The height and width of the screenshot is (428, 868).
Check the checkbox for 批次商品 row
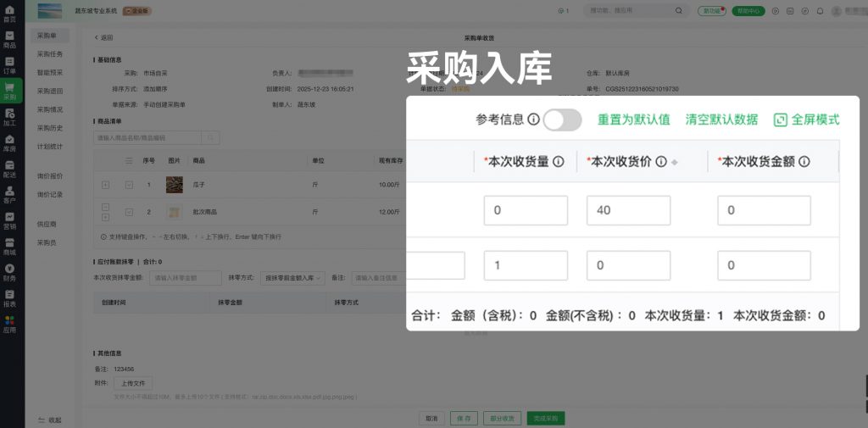click(129, 212)
